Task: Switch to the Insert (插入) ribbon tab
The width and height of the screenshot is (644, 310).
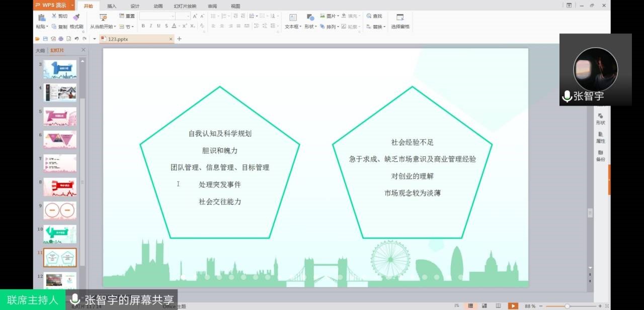Action: [112, 6]
